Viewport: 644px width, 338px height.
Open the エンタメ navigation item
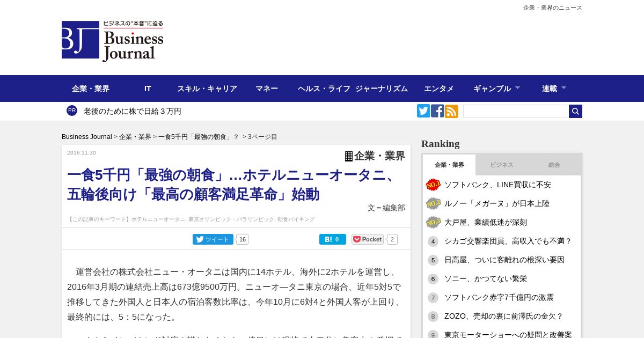coord(439,89)
